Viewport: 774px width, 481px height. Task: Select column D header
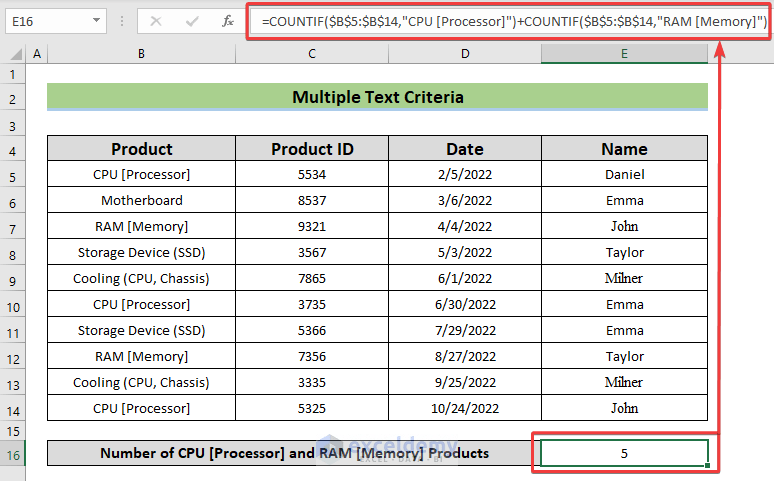point(465,53)
